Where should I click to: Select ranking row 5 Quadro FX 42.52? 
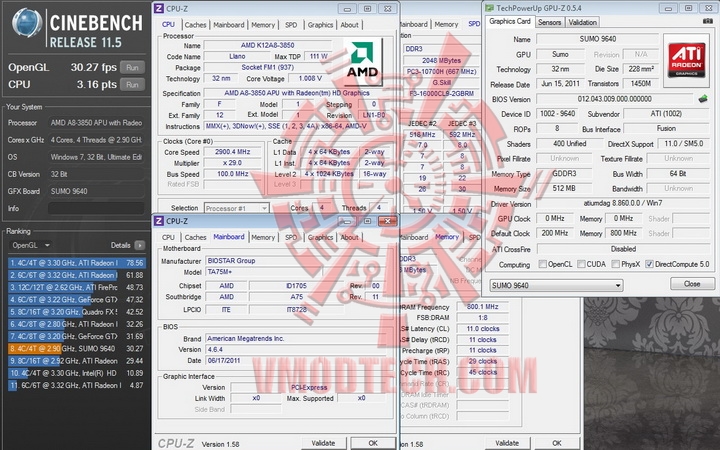pyautogui.click(x=76, y=312)
